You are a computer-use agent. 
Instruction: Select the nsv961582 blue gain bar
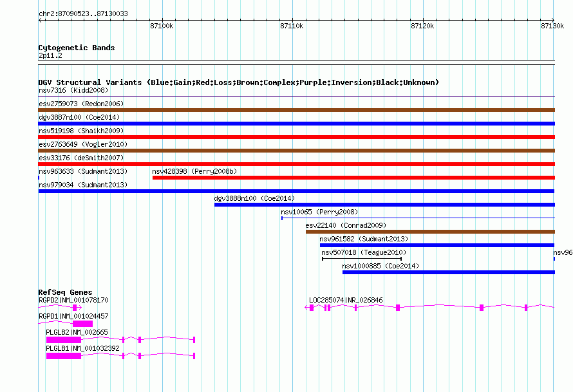point(437,245)
